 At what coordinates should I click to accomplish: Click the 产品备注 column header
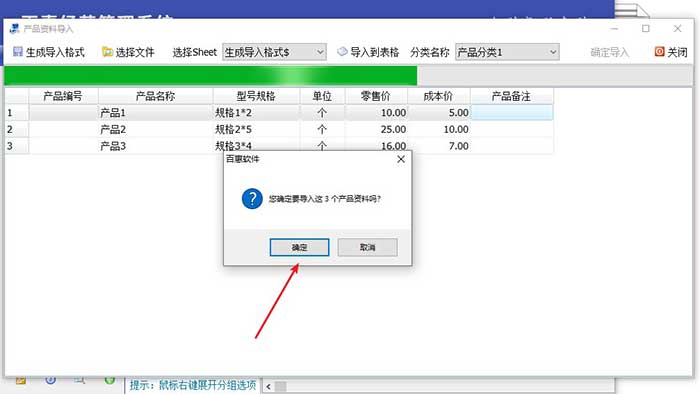(512, 96)
